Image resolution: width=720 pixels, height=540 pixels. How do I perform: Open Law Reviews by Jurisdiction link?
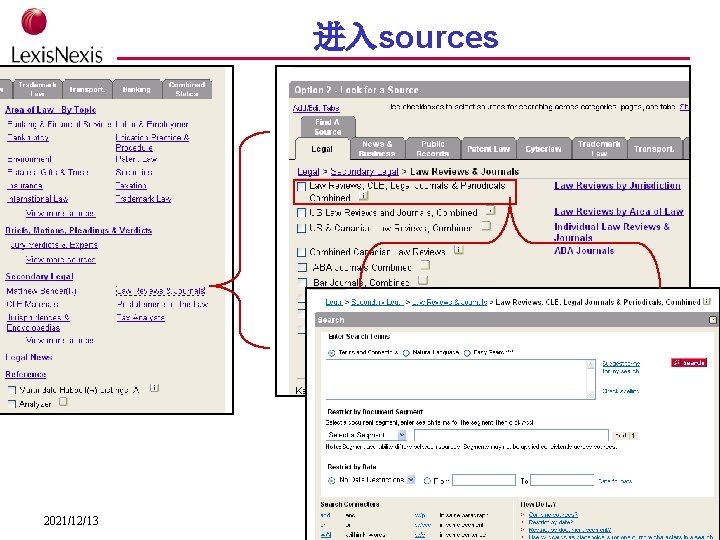(617, 186)
